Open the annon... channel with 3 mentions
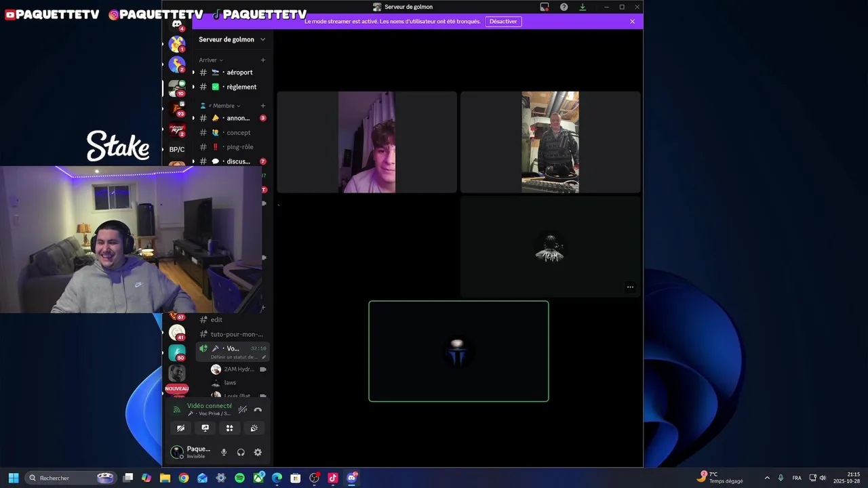Viewport: 868px width, 488px height. (233, 118)
